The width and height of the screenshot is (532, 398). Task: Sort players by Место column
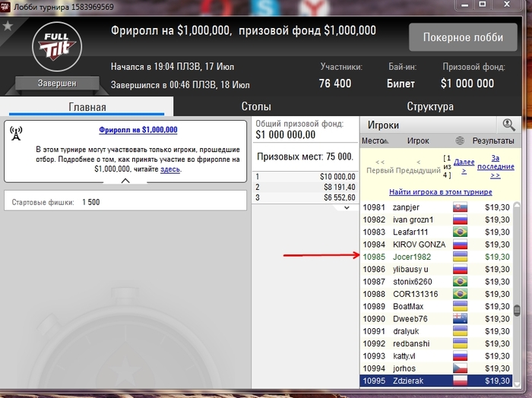tap(375, 141)
